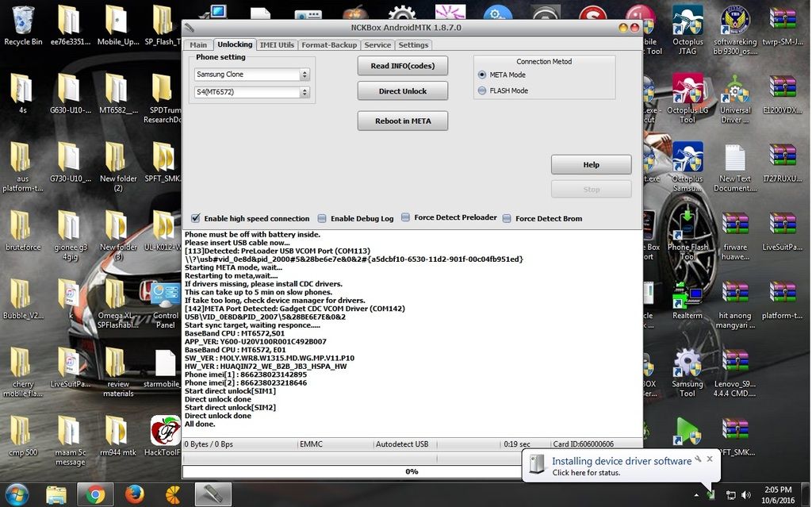Image resolution: width=812 pixels, height=507 pixels.
Task: Open the Octoplus JTAG desktop icon
Action: pos(687,24)
